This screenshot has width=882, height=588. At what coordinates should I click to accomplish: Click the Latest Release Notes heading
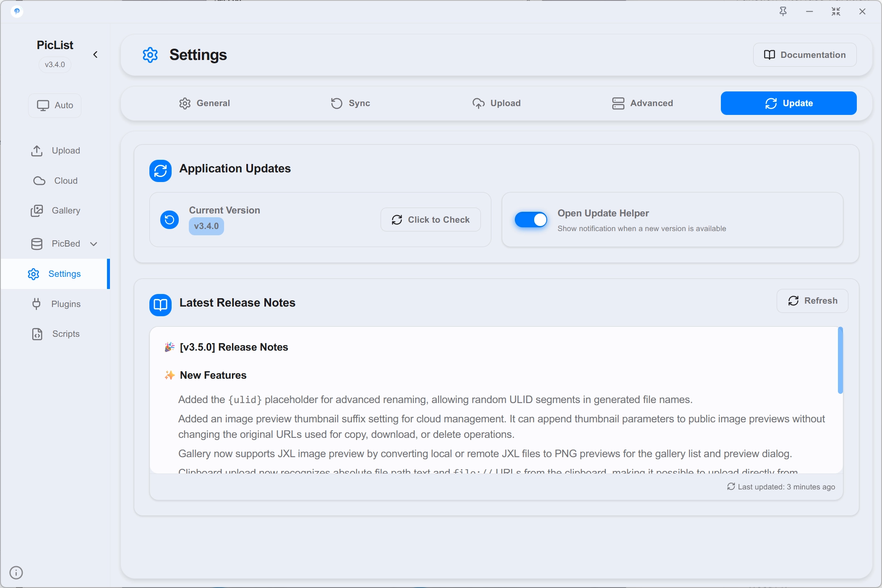point(237,303)
